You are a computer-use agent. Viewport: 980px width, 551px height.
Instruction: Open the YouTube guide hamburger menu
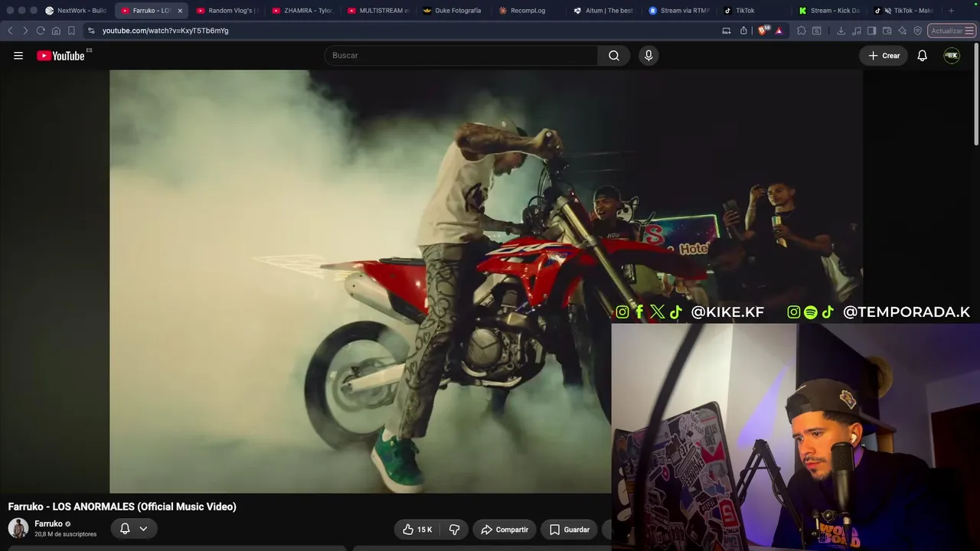[x=18, y=56]
